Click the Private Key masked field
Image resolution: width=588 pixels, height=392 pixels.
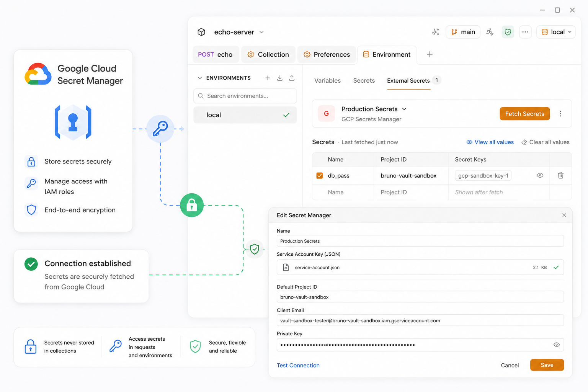click(420, 345)
